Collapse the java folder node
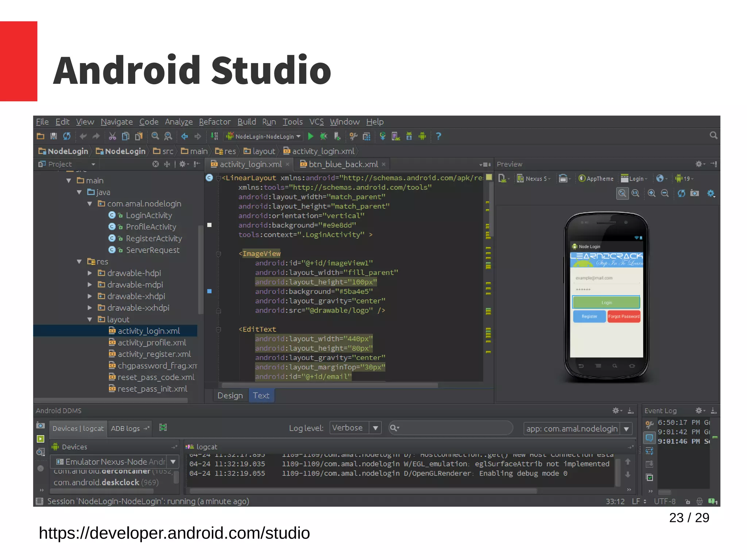This screenshot has height=560, width=747. (80, 192)
